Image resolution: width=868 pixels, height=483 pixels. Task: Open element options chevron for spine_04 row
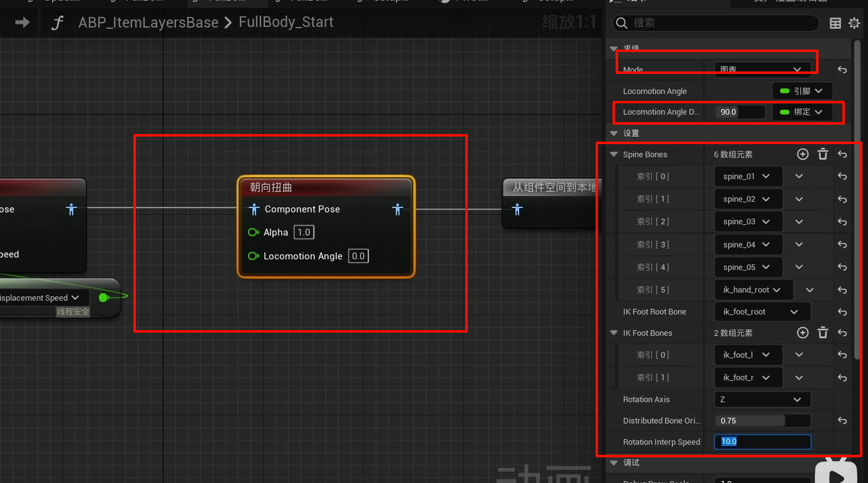click(x=799, y=245)
